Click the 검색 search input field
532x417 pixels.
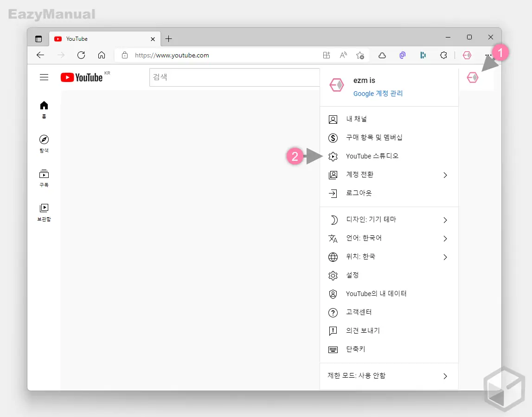pos(234,77)
